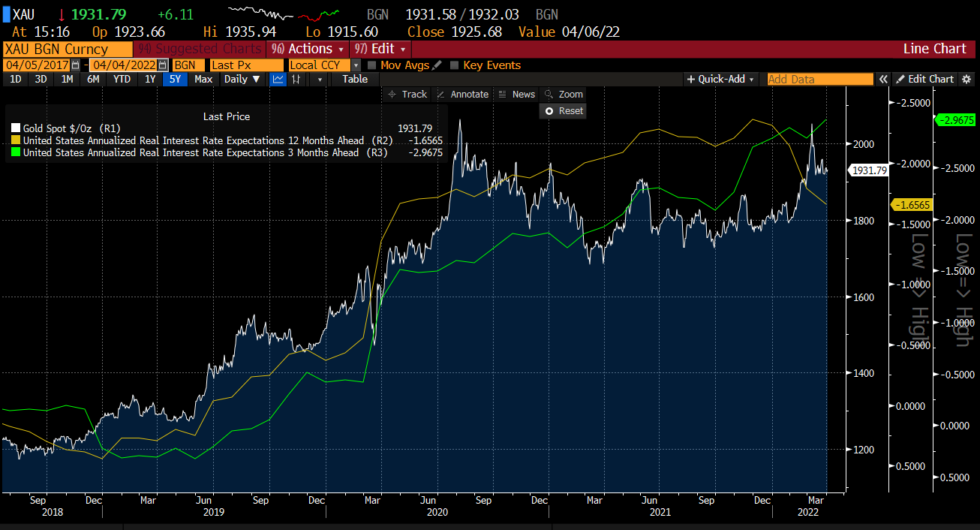The image size is (980, 530).
Task: Click the Gold Spot $/Oz legend entry
Action: pos(72,128)
